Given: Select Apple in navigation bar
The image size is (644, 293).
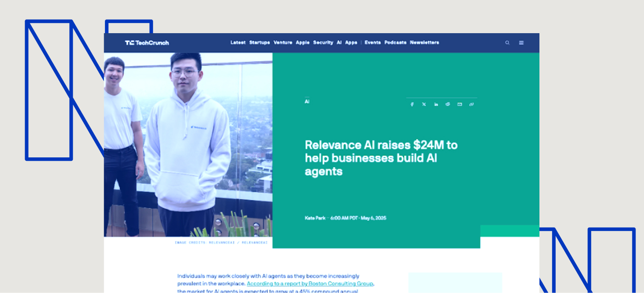Looking at the screenshot, I should (303, 43).
